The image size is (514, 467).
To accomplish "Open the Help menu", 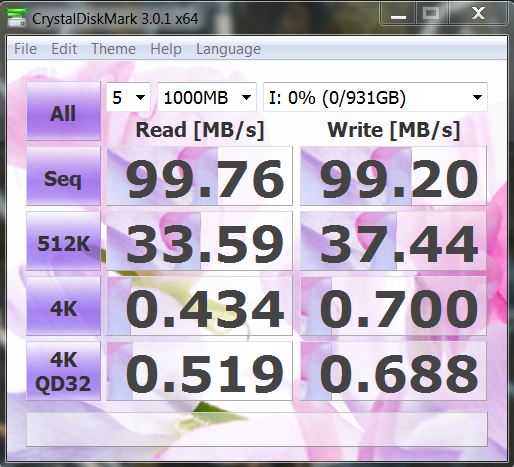I will click(x=166, y=49).
